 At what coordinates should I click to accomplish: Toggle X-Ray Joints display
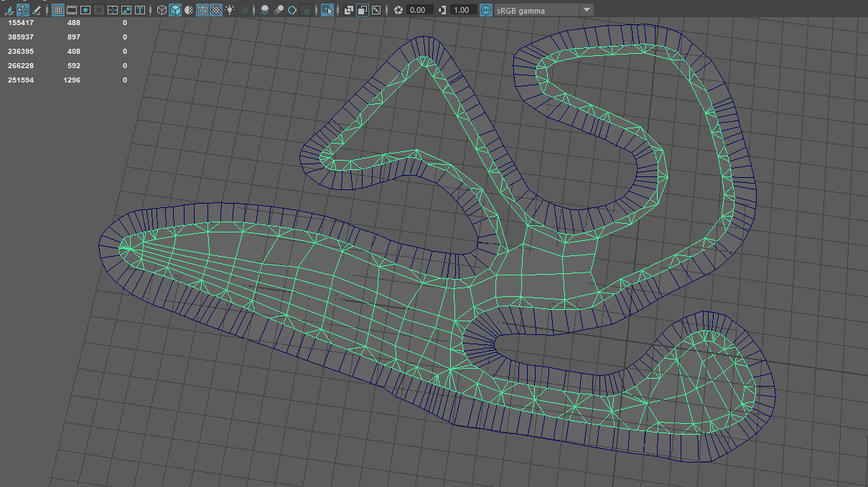(x=375, y=10)
